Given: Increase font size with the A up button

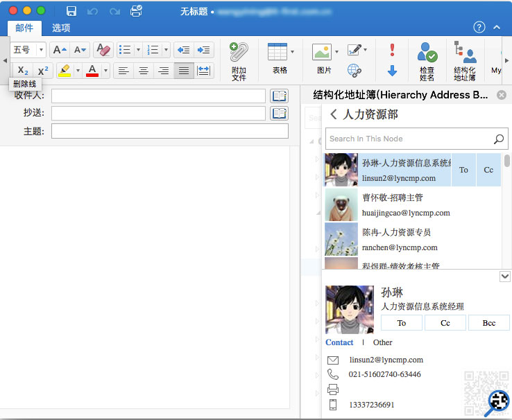Looking at the screenshot, I should (60, 50).
